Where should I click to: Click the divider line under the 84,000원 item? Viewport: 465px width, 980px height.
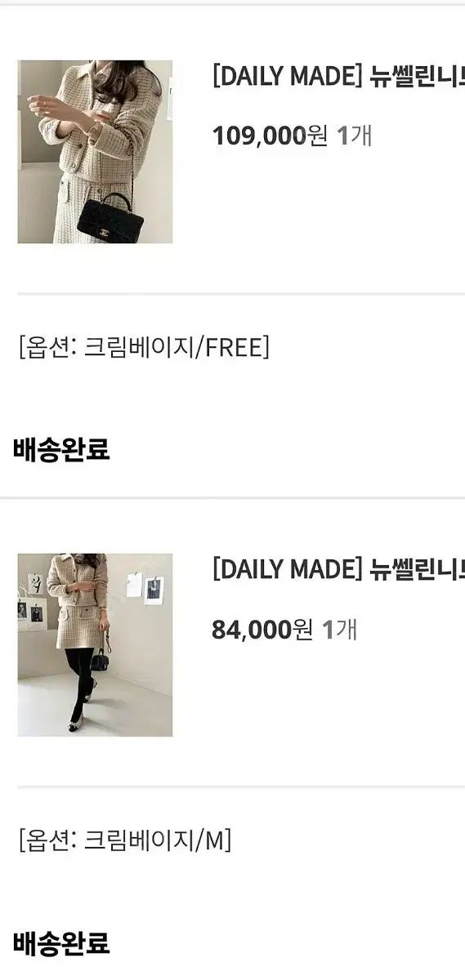(x=241, y=786)
